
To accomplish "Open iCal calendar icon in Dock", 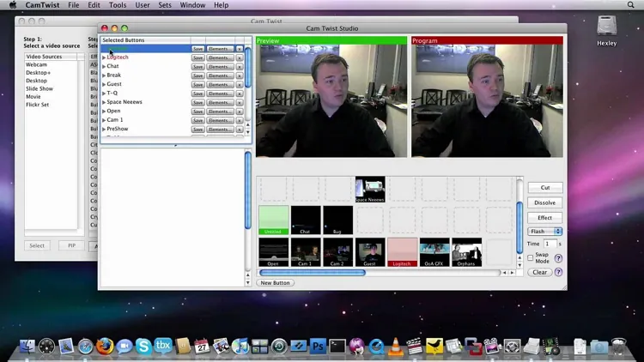I will 202,346.
